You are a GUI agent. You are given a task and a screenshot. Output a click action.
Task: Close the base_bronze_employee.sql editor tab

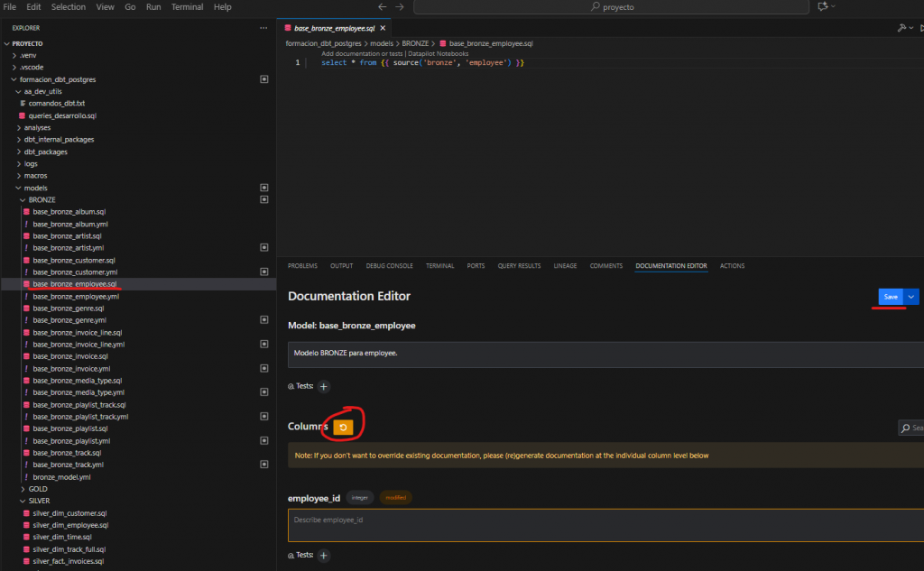[383, 29]
